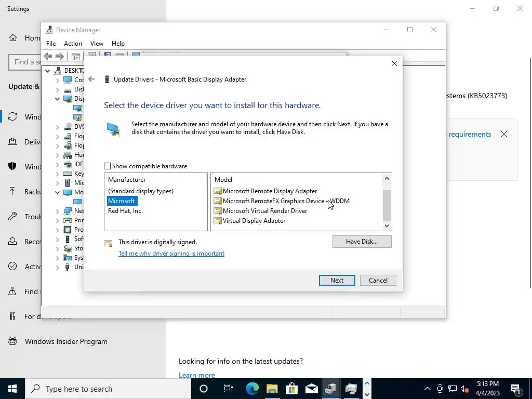This screenshot has height=399, width=532.
Task: Click icon beside Microsoft Remote Display Adapter
Action: pyautogui.click(x=218, y=191)
